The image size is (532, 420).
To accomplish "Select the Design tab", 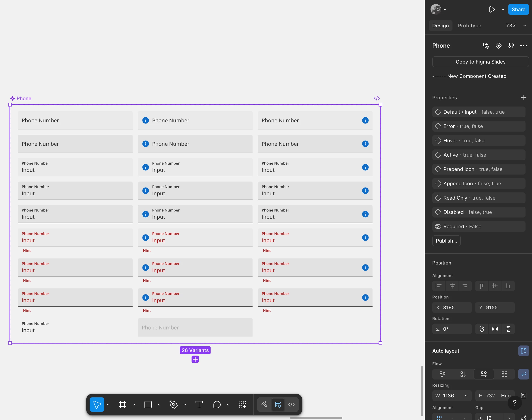I will pos(440,26).
